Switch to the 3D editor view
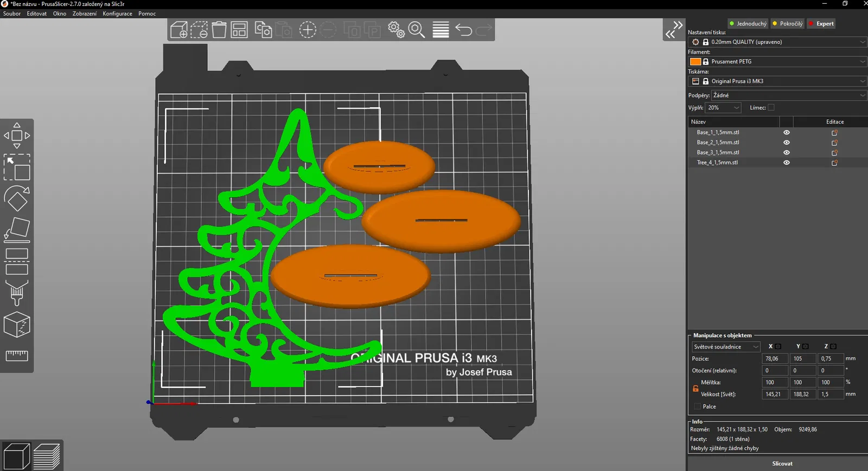The image size is (868, 471). (16, 456)
